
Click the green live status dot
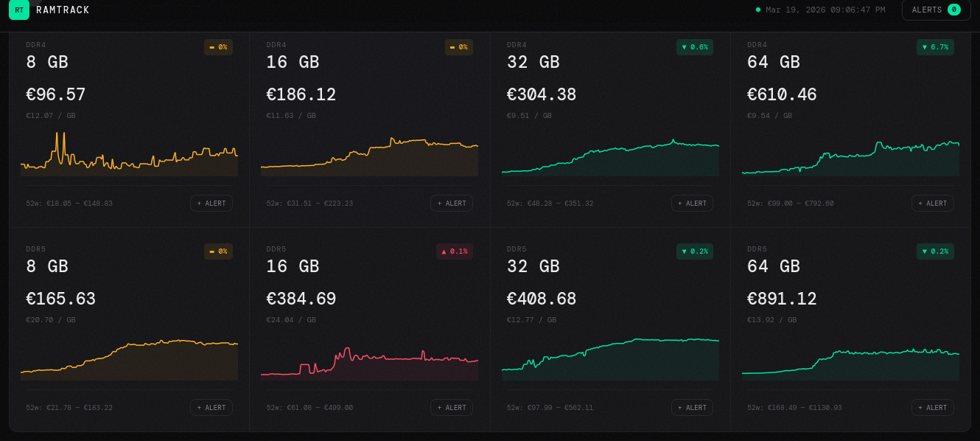pos(758,10)
